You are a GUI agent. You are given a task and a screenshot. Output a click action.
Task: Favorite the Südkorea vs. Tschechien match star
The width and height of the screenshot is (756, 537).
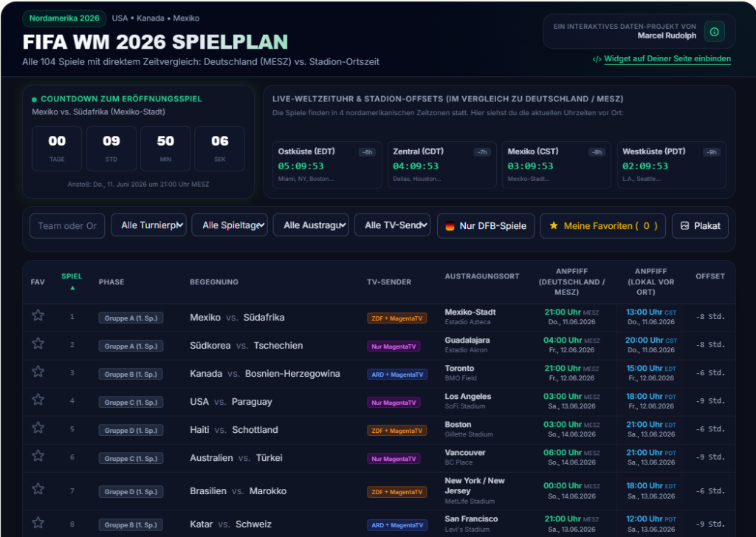point(38,343)
